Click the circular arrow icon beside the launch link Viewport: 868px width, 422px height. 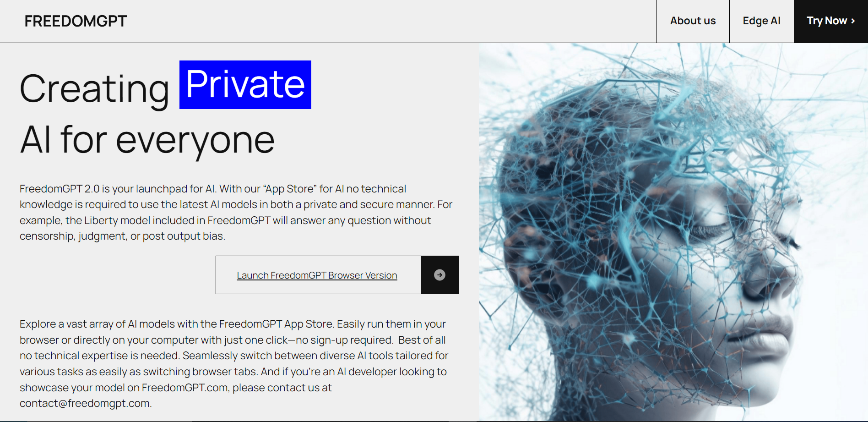coord(439,275)
